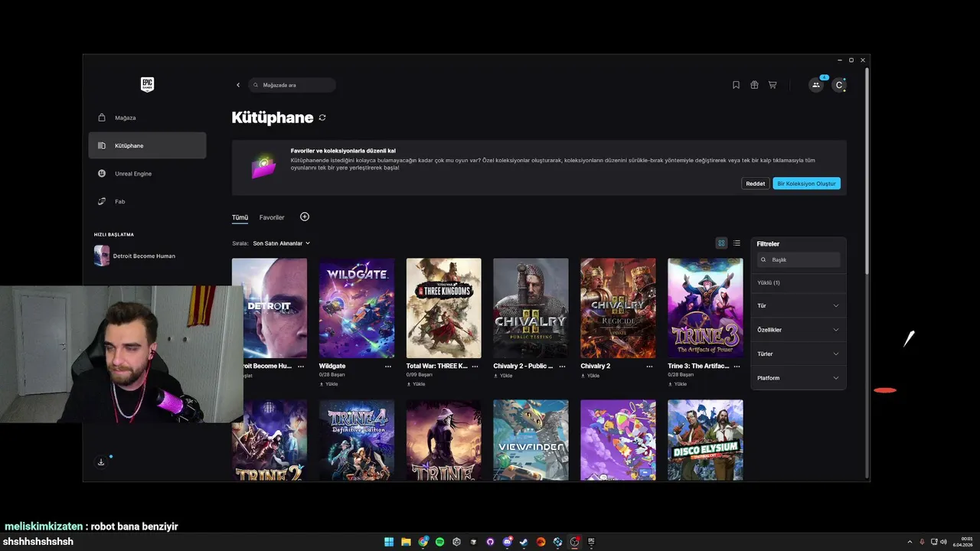Image resolution: width=980 pixels, height=551 pixels.
Task: Open the shopping cart icon
Action: click(x=773, y=85)
